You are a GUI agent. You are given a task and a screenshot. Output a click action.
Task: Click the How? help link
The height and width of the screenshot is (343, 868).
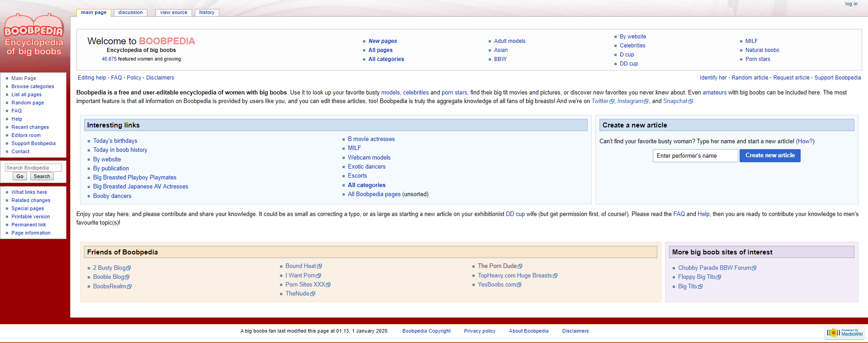click(x=805, y=141)
